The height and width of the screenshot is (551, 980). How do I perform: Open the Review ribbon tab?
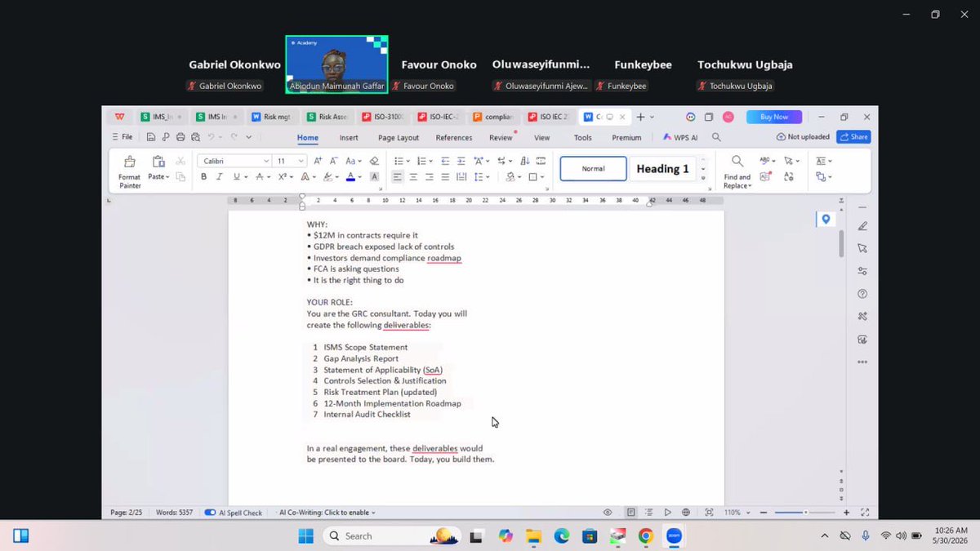pyautogui.click(x=501, y=138)
